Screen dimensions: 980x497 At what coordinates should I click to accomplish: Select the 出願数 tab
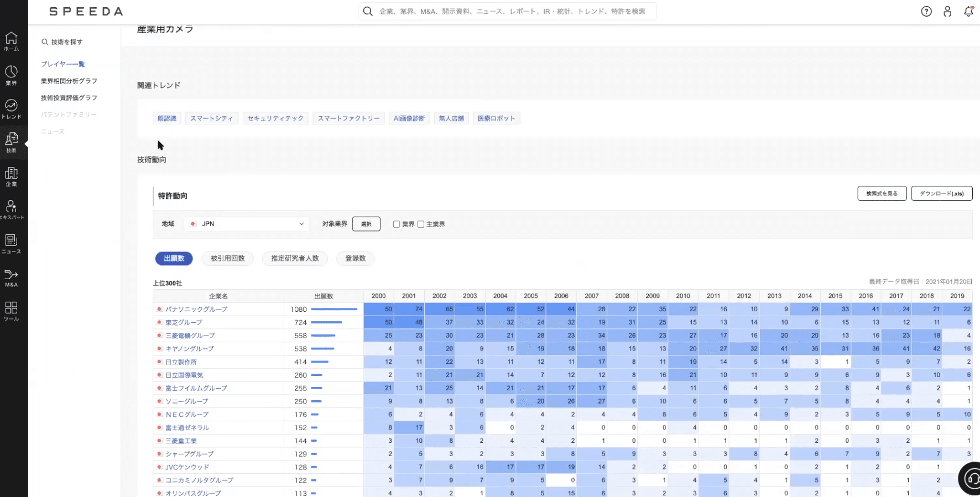point(174,258)
